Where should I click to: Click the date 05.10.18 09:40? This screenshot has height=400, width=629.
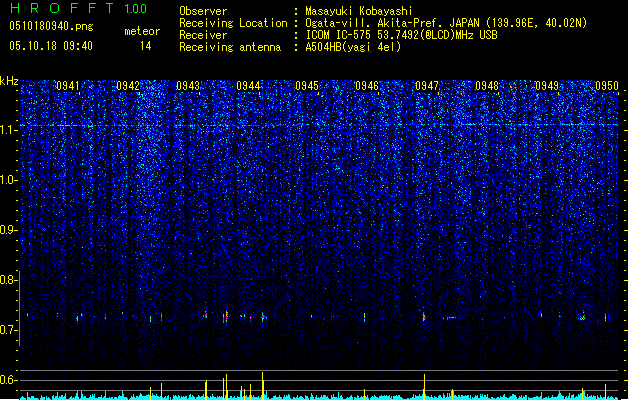(51, 46)
